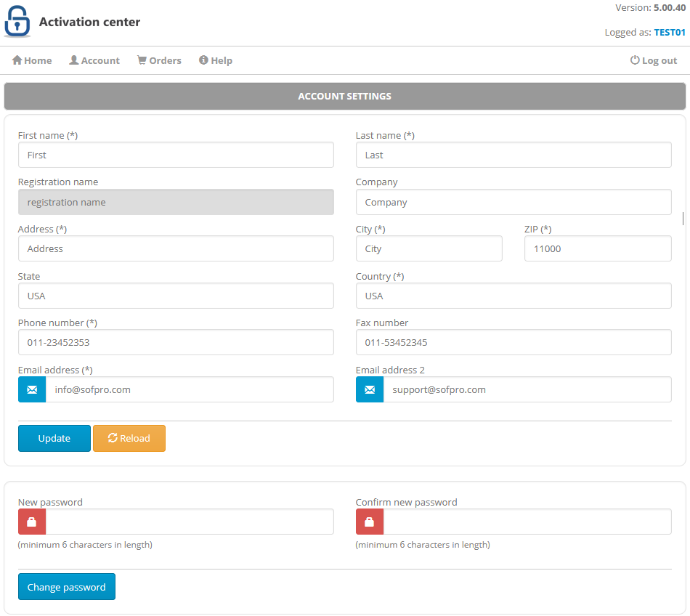Click the Change password button
Image resolution: width=690 pixels, height=616 pixels.
click(x=67, y=586)
